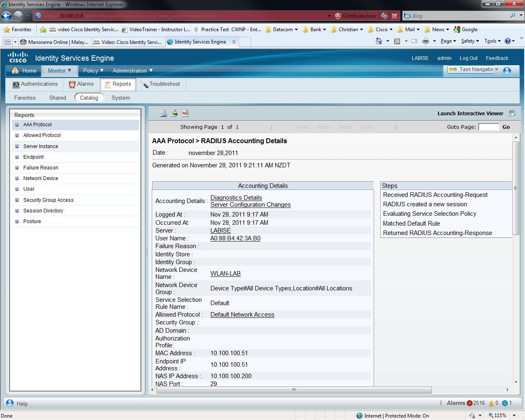Click the Server Configuration Changes link
Screen dimensions: 525x420
251,205
